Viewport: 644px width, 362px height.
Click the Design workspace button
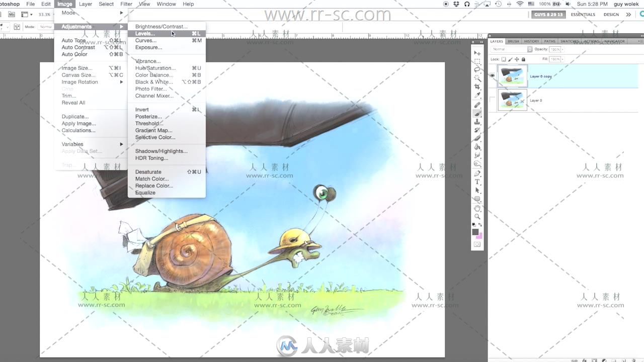point(611,15)
